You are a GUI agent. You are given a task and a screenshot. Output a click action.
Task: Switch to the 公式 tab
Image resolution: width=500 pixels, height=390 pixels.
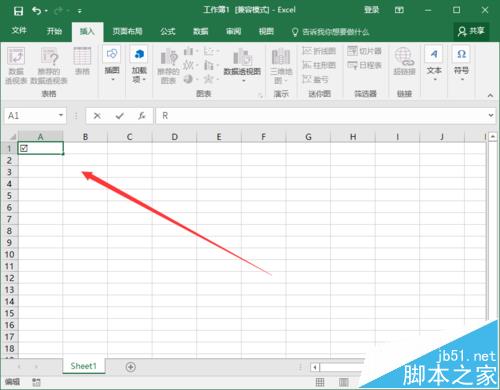pos(168,31)
